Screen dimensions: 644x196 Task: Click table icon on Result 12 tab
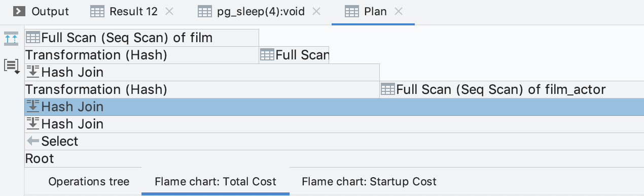pos(97,11)
